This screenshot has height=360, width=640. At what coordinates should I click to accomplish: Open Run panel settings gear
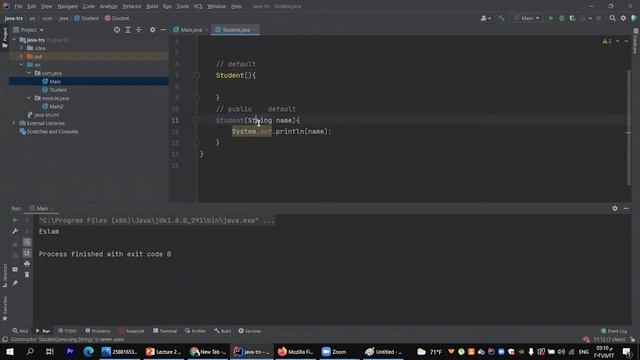click(615, 208)
